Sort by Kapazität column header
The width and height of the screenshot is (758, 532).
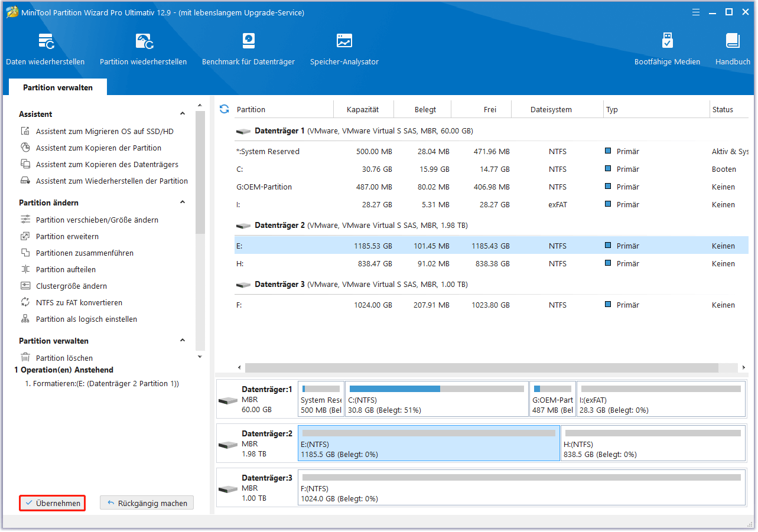pyautogui.click(x=363, y=109)
